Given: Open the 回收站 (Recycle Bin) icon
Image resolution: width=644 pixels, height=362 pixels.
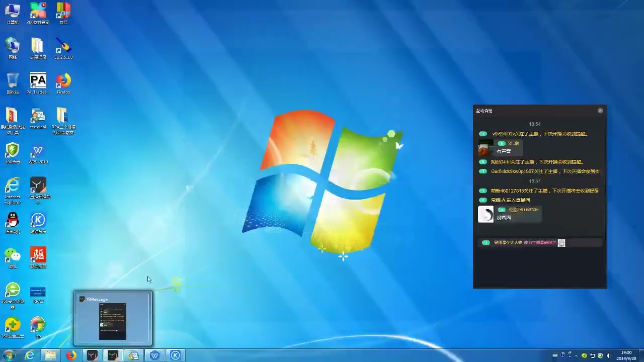Looking at the screenshot, I should (13, 83).
